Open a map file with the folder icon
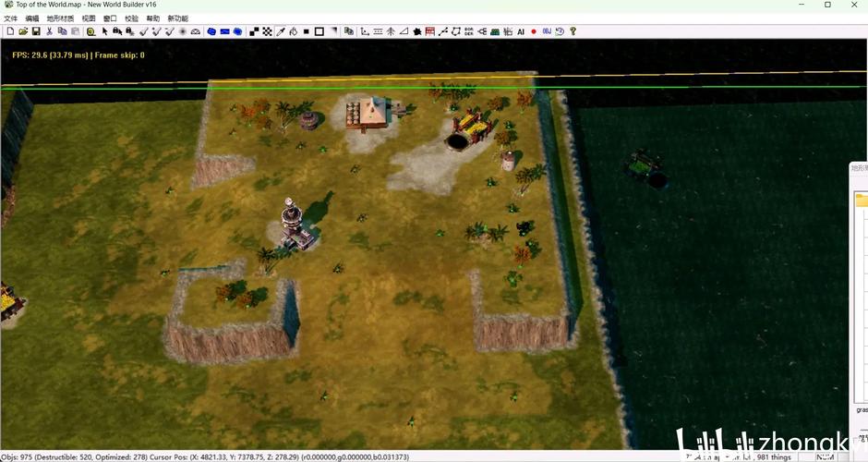The height and width of the screenshot is (462, 868). coord(22,31)
